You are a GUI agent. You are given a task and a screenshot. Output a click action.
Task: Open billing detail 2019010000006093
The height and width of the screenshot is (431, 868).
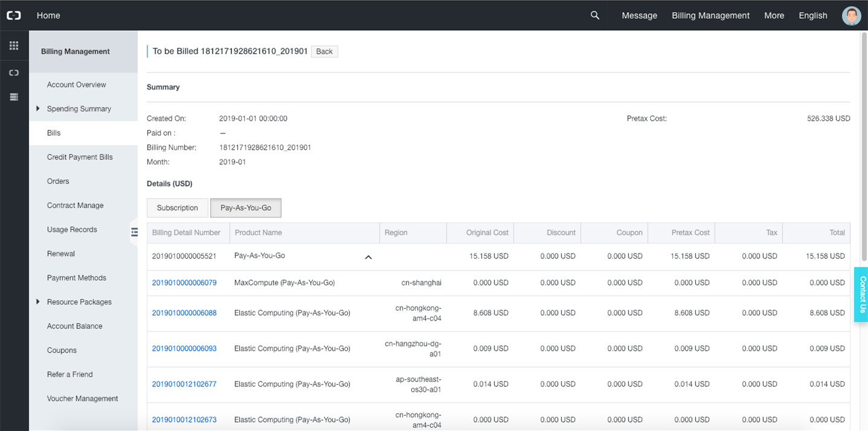click(184, 348)
